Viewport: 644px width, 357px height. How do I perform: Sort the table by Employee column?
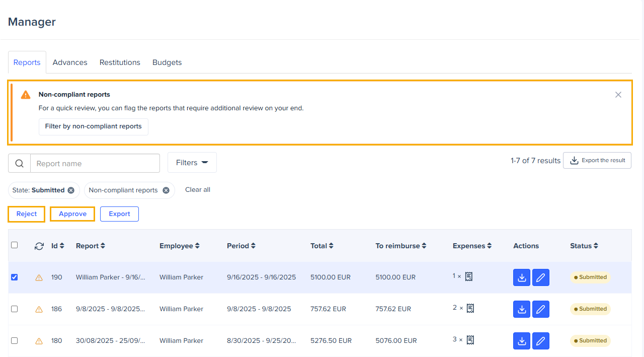point(180,246)
